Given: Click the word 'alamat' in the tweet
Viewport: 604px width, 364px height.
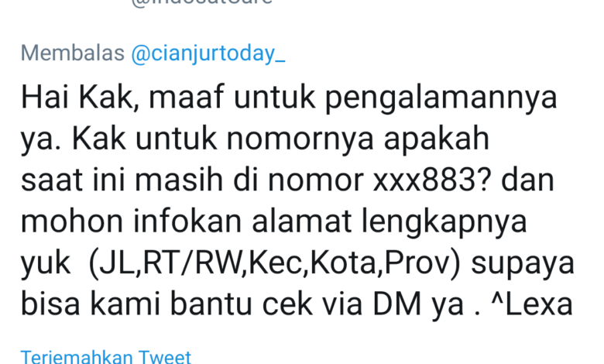Looking at the screenshot, I should pyautogui.click(x=302, y=221).
